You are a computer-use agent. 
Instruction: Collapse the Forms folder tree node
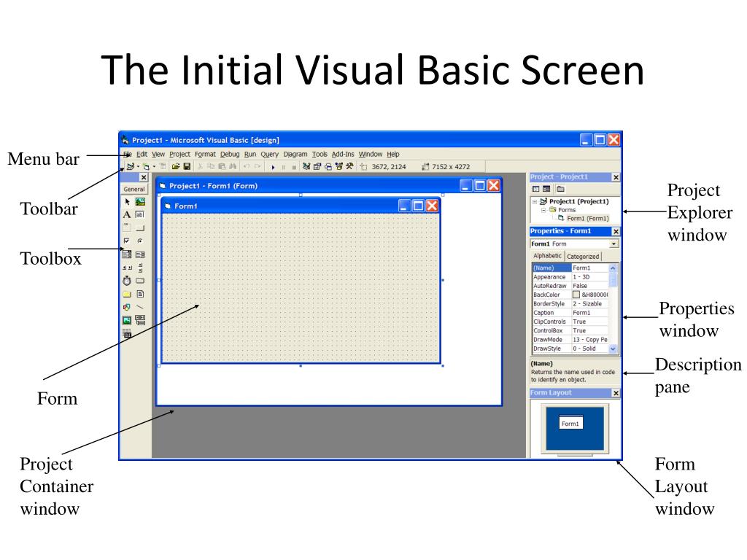543,210
